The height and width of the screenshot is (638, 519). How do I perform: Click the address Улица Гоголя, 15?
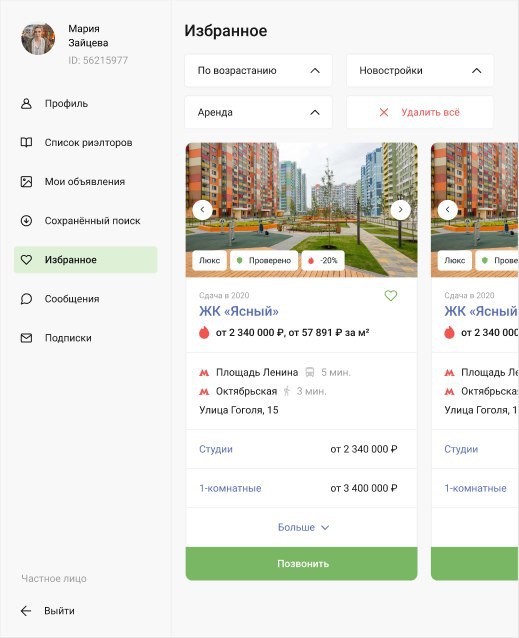click(x=239, y=410)
